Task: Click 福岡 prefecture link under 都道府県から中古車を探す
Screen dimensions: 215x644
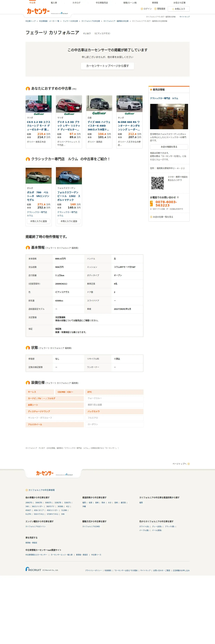Action: point(84,503)
